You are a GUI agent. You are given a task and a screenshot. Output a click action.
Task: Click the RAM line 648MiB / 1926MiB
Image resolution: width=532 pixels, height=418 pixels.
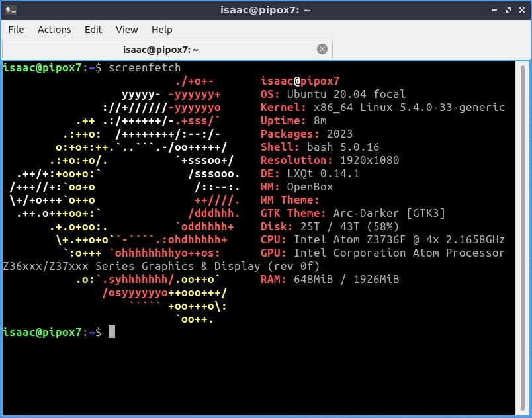tap(330, 279)
